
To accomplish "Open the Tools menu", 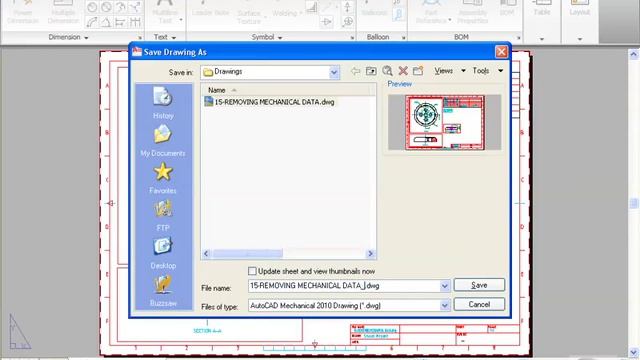I will click(x=481, y=71).
